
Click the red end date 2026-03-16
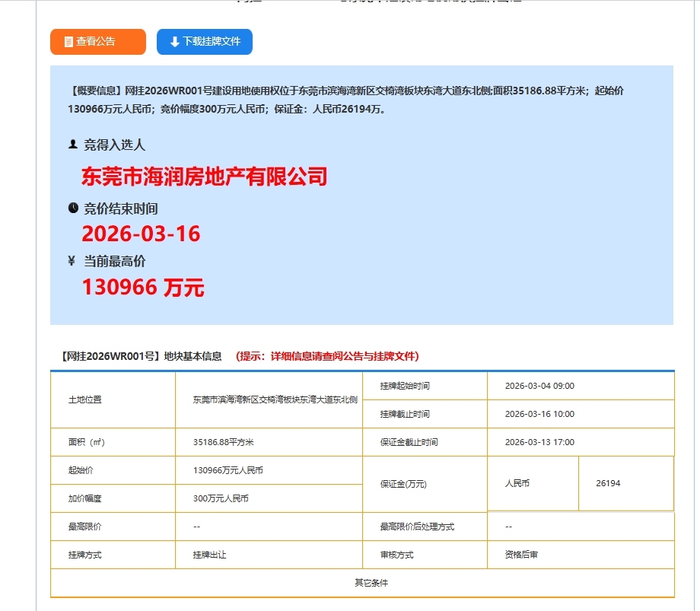141,234
